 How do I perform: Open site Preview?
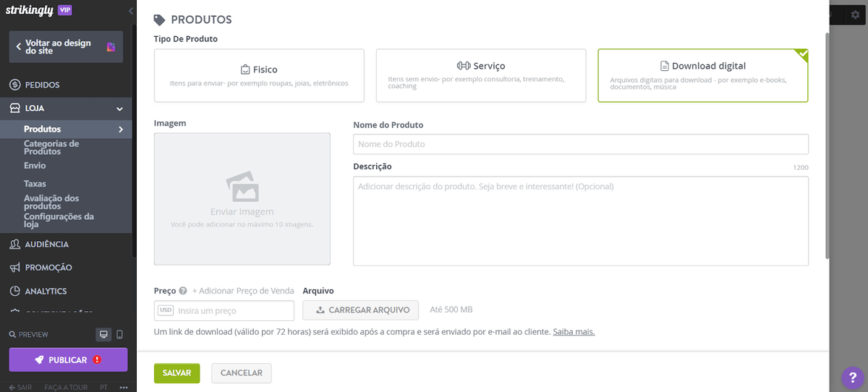coord(29,335)
